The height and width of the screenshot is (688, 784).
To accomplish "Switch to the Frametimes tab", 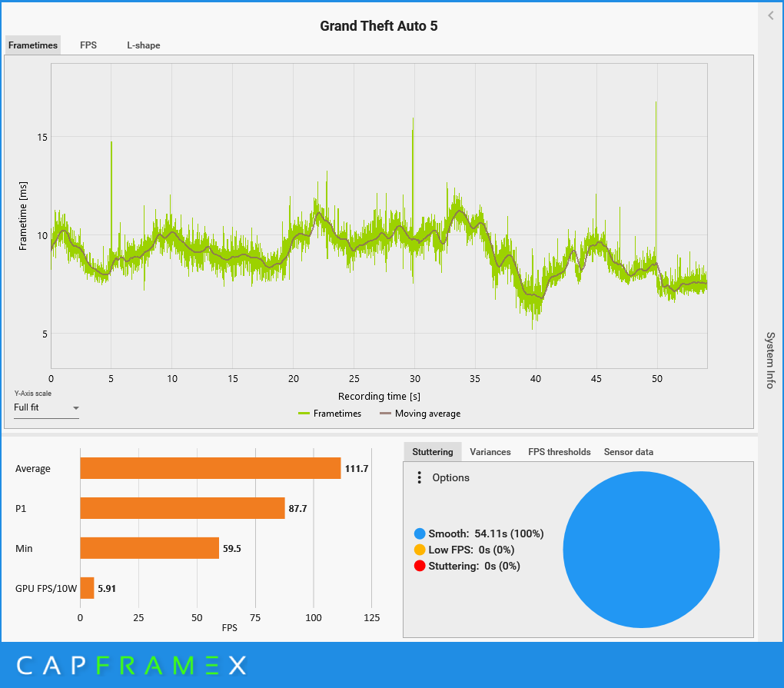I will 33,45.
